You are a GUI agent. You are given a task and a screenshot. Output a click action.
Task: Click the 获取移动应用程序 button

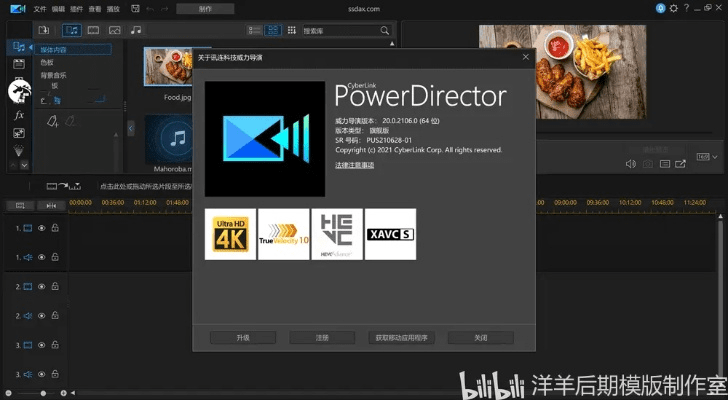tap(402, 337)
